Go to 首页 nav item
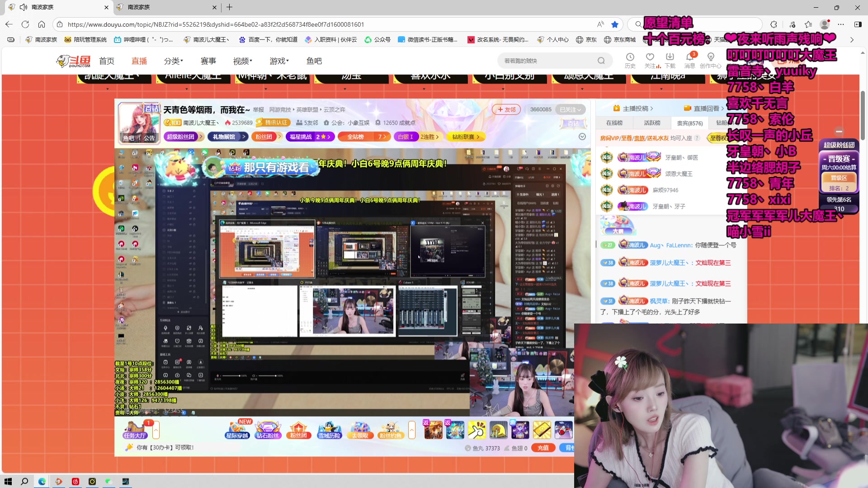Viewport: 868px width, 488px height. point(107,61)
